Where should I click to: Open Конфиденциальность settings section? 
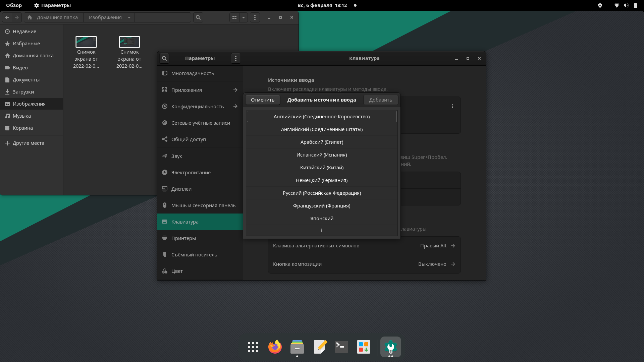(x=200, y=106)
